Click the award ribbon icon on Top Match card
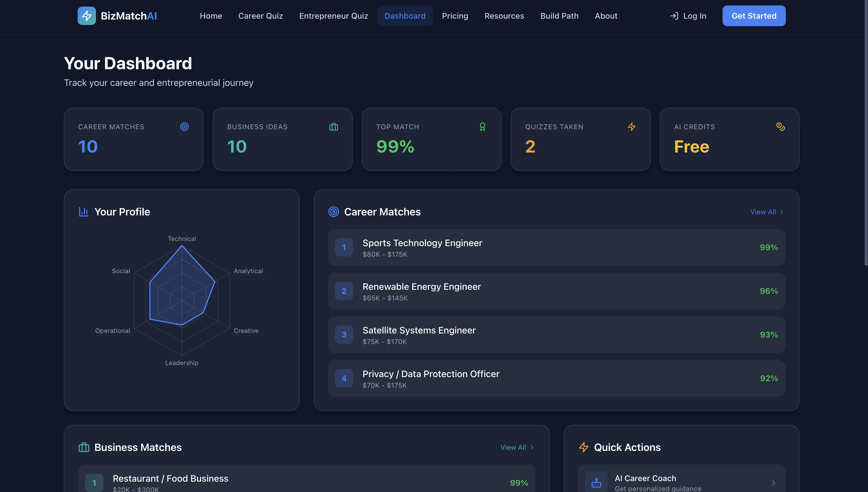Image resolution: width=868 pixels, height=492 pixels. click(482, 127)
